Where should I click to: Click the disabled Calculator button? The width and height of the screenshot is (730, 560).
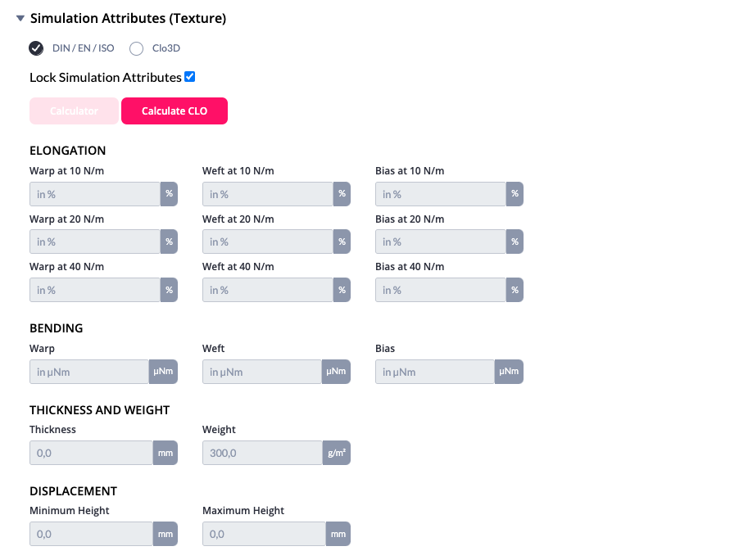(74, 111)
